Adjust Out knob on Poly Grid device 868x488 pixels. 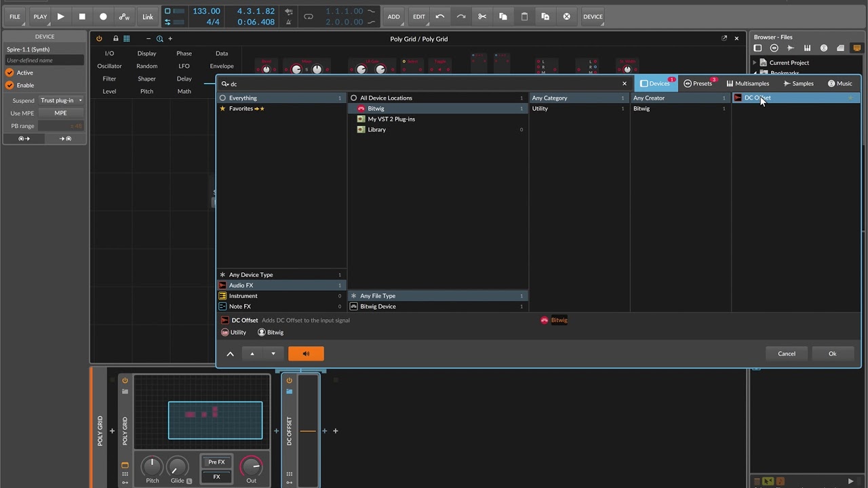coord(252,466)
